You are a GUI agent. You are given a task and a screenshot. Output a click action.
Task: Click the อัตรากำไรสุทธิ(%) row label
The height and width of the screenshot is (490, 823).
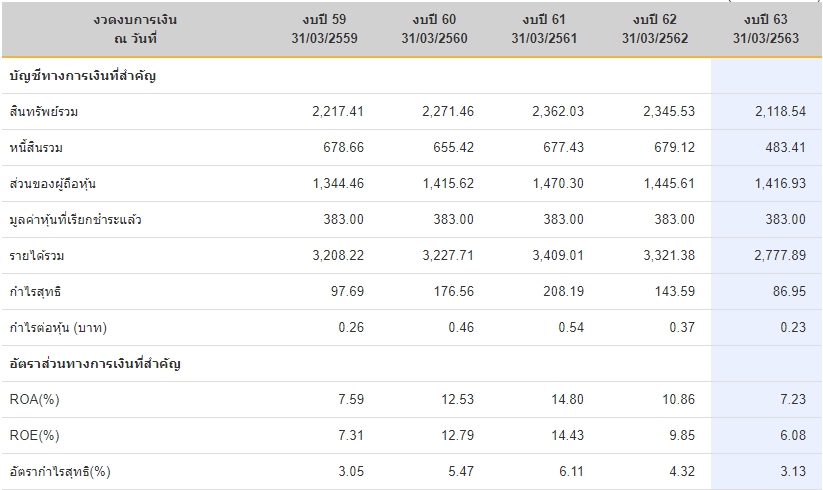pyautogui.click(x=59, y=472)
